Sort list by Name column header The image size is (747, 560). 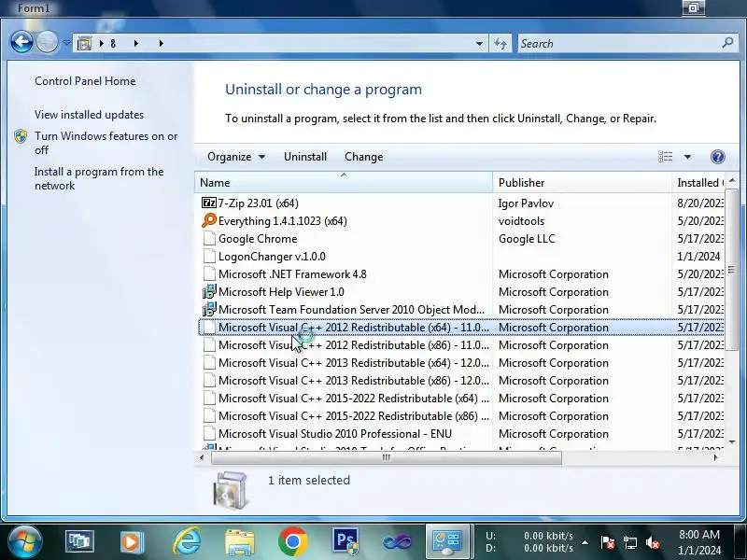pos(344,183)
